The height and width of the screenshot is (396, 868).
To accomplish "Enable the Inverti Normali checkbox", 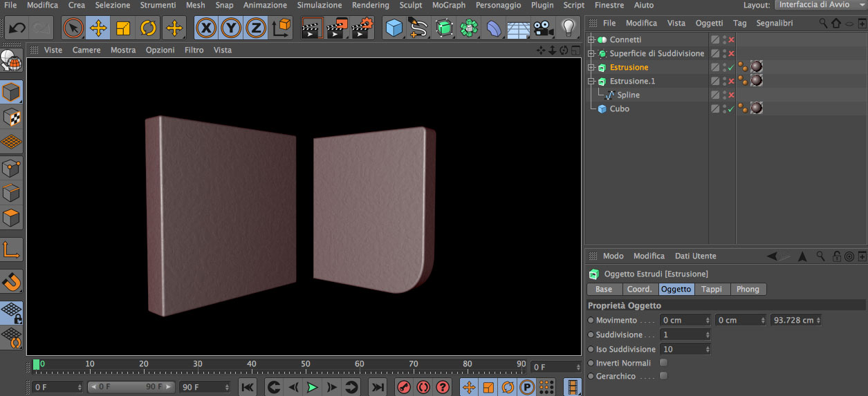I will [x=664, y=363].
